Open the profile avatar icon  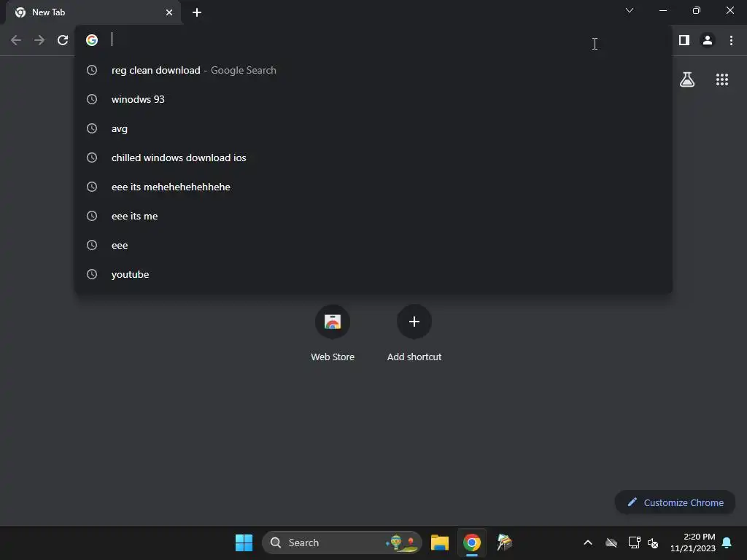pos(708,40)
